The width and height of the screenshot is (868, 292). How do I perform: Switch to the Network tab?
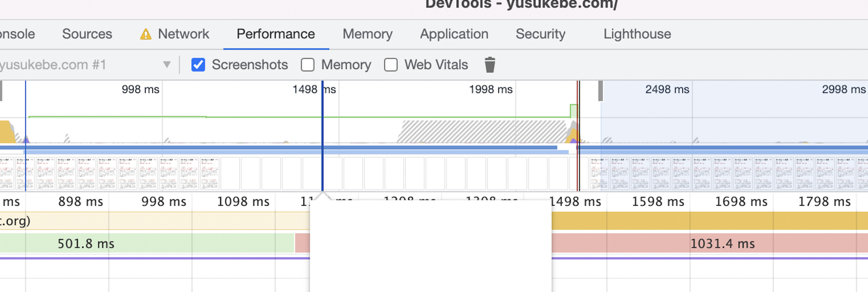click(x=183, y=34)
